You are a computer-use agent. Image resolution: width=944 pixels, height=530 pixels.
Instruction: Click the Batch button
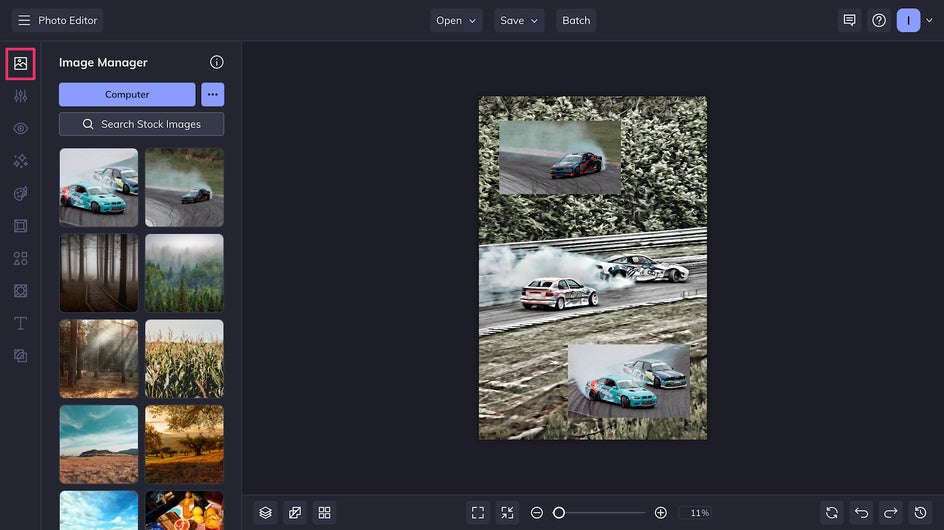[x=576, y=20]
